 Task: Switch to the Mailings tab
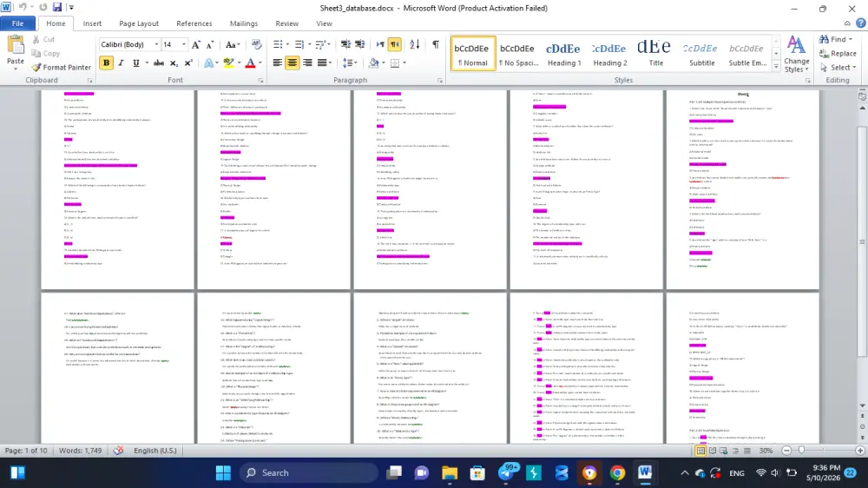[x=244, y=23]
